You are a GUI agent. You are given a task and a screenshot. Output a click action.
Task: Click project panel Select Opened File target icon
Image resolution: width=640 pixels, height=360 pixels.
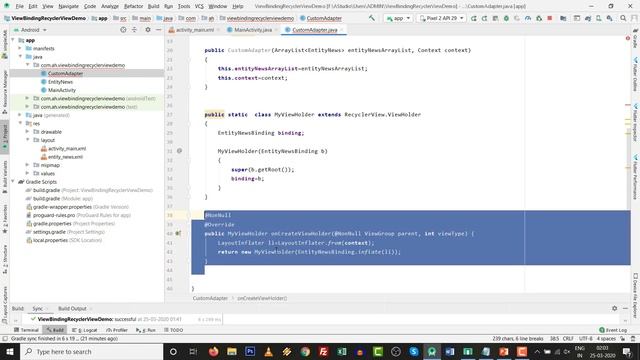pyautogui.click(x=123, y=30)
